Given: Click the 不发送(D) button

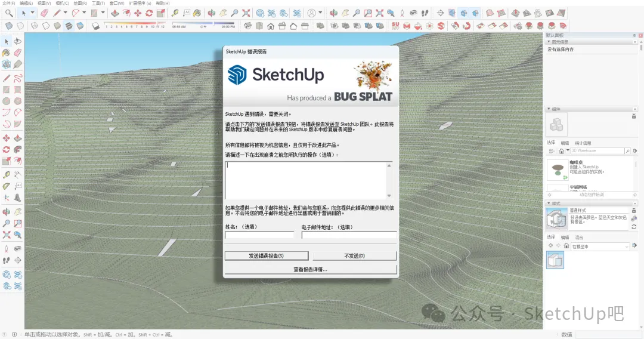Looking at the screenshot, I should 354,255.
